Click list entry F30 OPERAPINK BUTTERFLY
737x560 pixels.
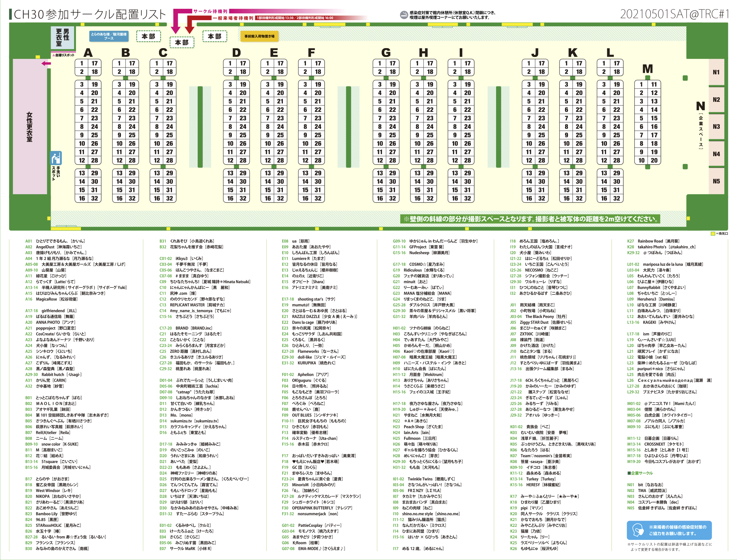point(318,508)
